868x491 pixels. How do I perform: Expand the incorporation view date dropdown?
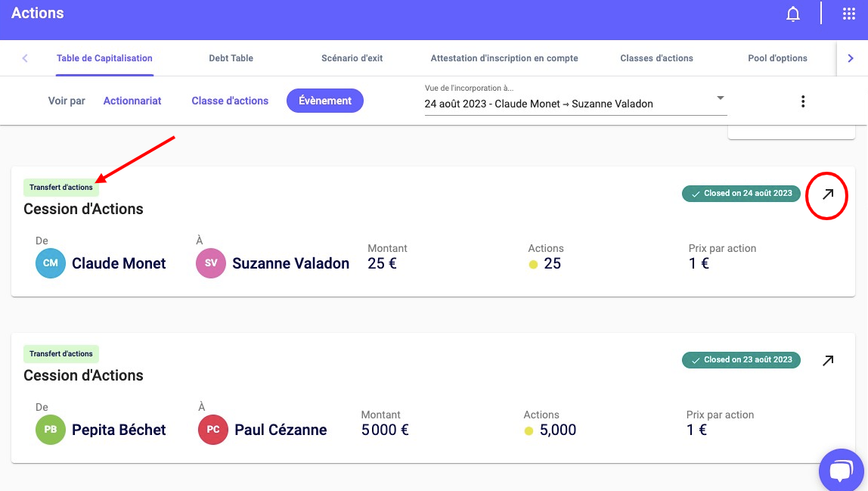tap(720, 98)
